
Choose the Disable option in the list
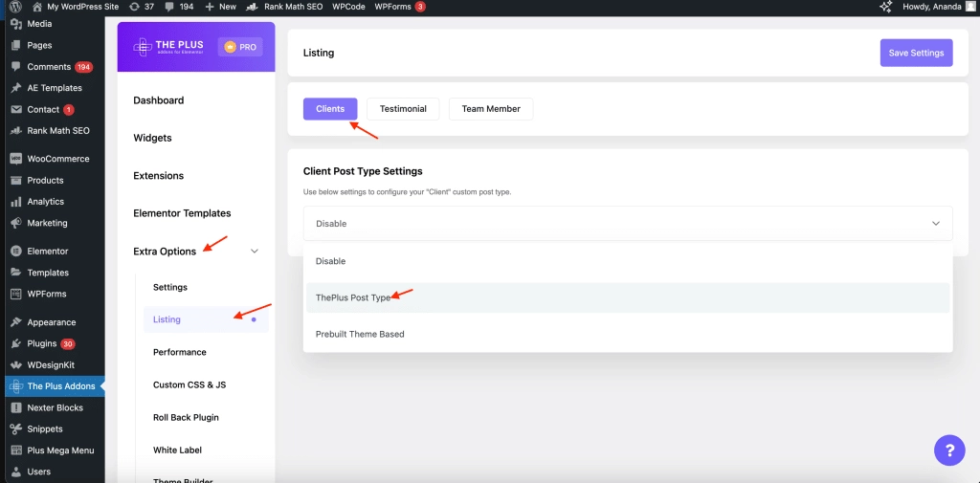click(628, 261)
